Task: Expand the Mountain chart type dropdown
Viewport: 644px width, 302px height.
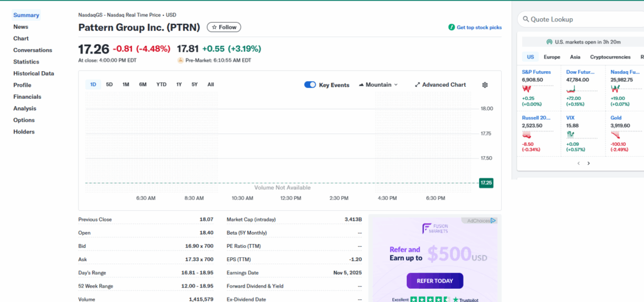Action: coord(378,85)
